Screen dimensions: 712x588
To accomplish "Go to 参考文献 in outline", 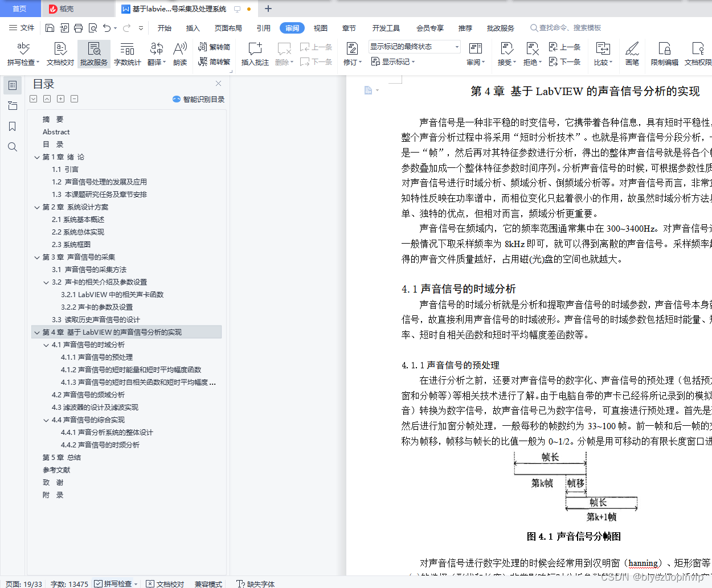I will point(56,470).
